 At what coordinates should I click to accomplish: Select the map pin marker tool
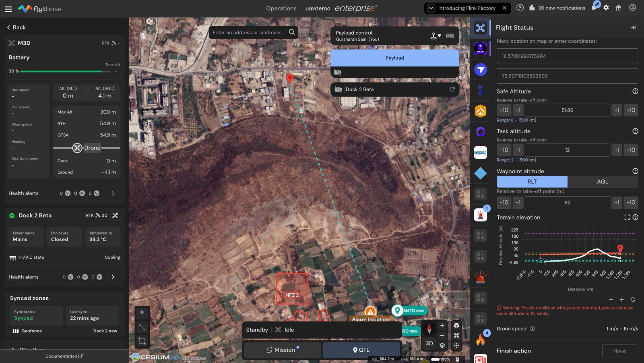[142, 313]
